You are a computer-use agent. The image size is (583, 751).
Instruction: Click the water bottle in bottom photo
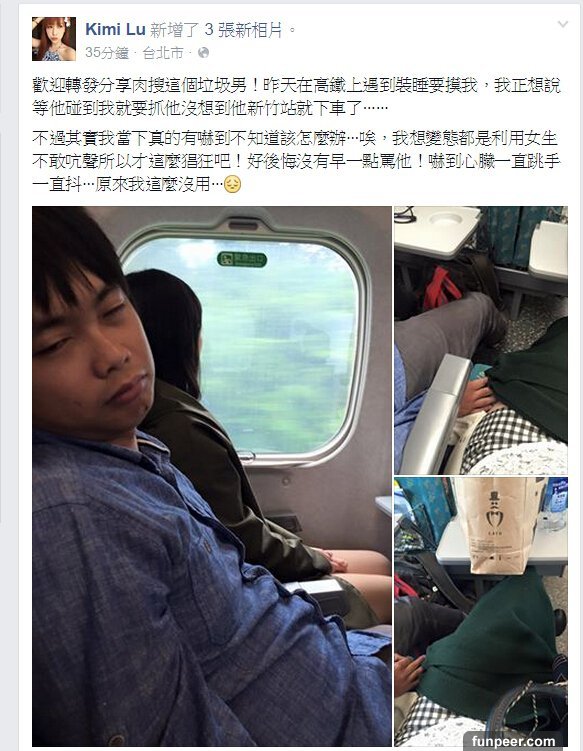pyautogui.click(x=554, y=503)
